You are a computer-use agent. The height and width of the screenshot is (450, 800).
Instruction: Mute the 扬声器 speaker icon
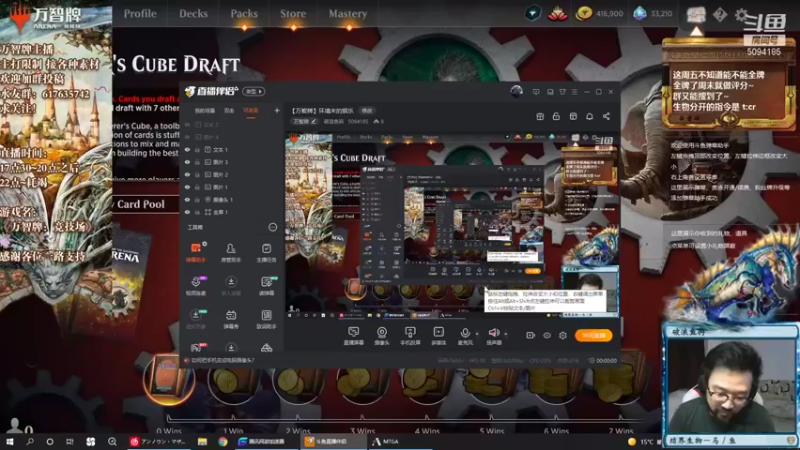[493, 333]
